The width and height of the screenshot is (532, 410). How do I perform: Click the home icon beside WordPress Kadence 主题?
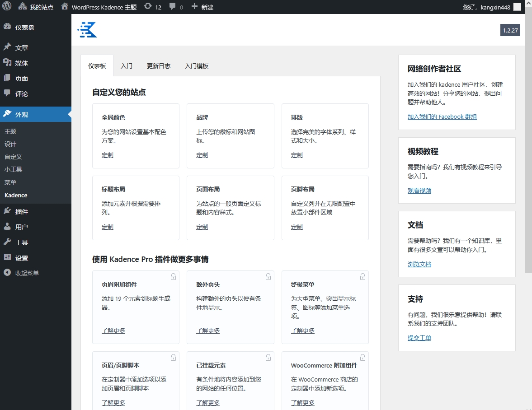(x=65, y=6)
